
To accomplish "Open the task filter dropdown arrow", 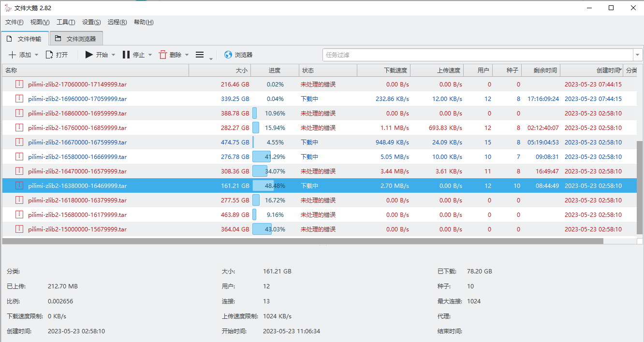I will (x=638, y=55).
